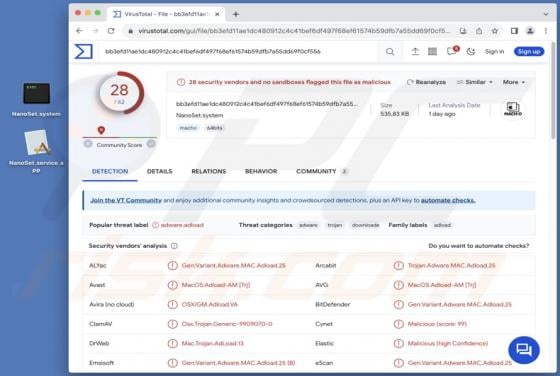This screenshot has height=376, width=560.
Task: Click the share icon in address bar
Action: tap(479, 31)
